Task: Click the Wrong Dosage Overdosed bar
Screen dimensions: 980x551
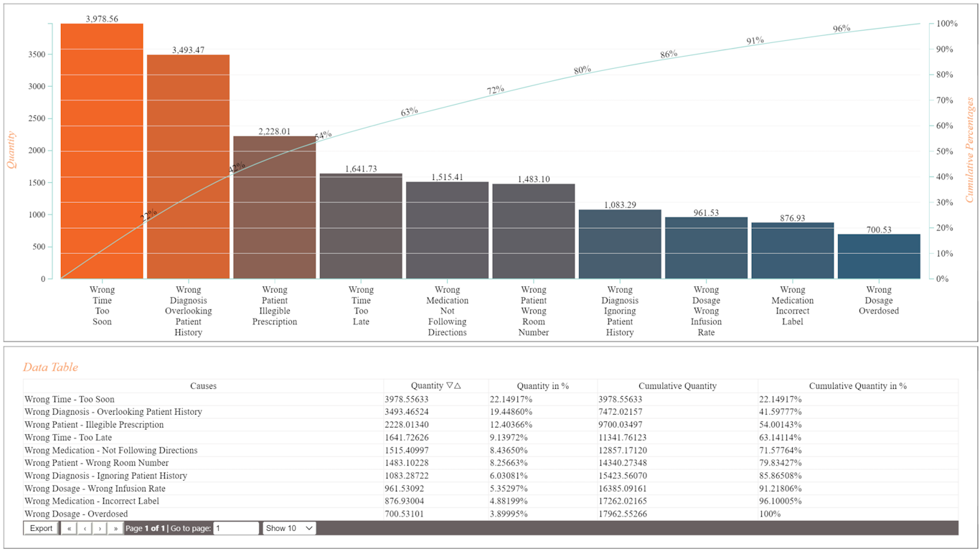Action: pos(879,256)
